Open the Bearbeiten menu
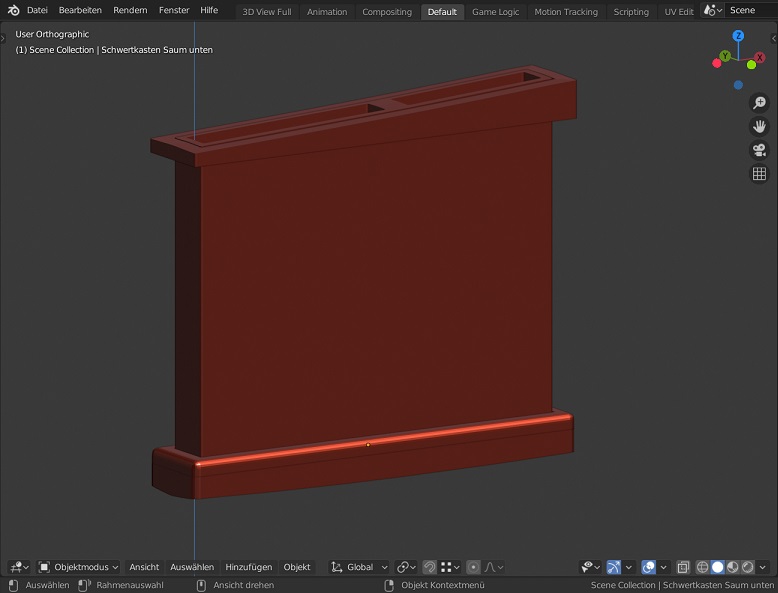 (x=80, y=11)
